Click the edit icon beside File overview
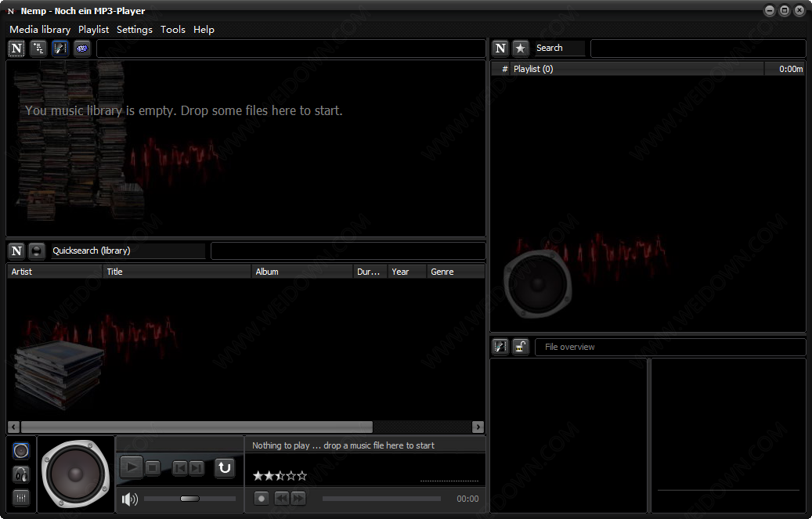812x519 pixels. click(x=500, y=347)
